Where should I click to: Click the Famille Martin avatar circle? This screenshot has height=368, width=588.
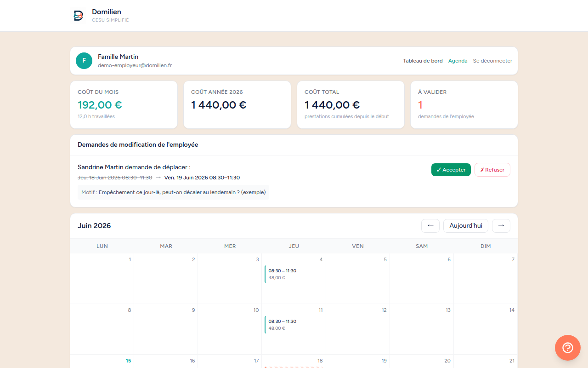point(84,61)
